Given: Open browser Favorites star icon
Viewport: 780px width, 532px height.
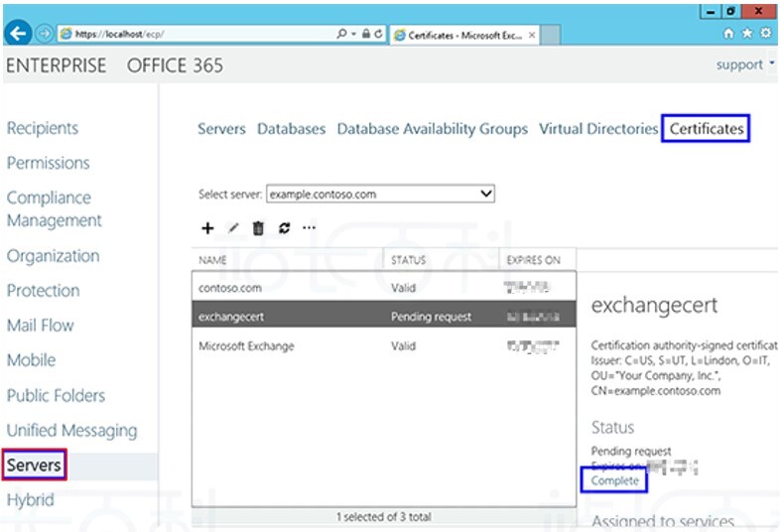Looking at the screenshot, I should click(747, 34).
